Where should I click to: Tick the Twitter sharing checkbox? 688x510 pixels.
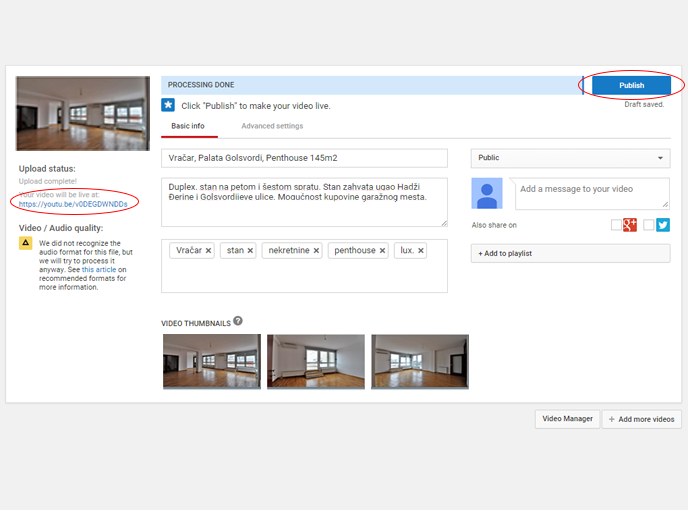pos(649,225)
